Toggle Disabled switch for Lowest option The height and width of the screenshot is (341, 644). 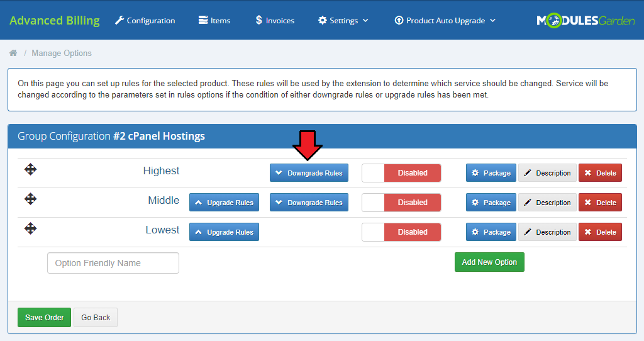pos(401,232)
